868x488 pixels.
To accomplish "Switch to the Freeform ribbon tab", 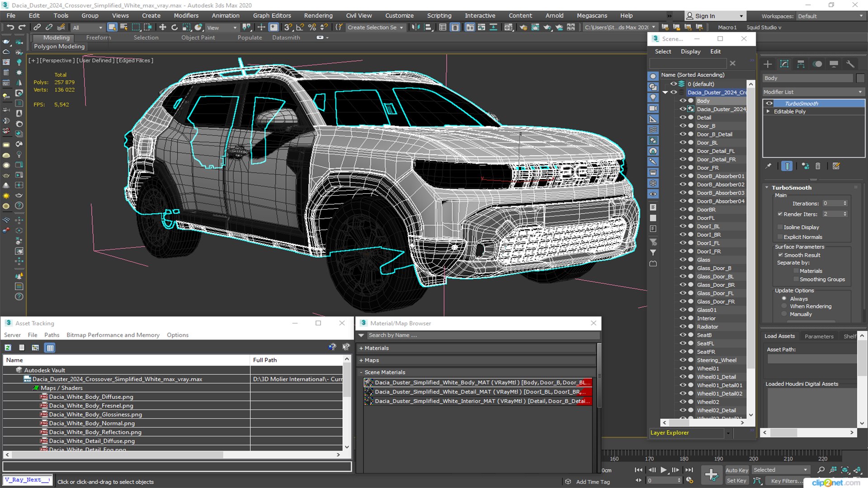I will click(99, 38).
